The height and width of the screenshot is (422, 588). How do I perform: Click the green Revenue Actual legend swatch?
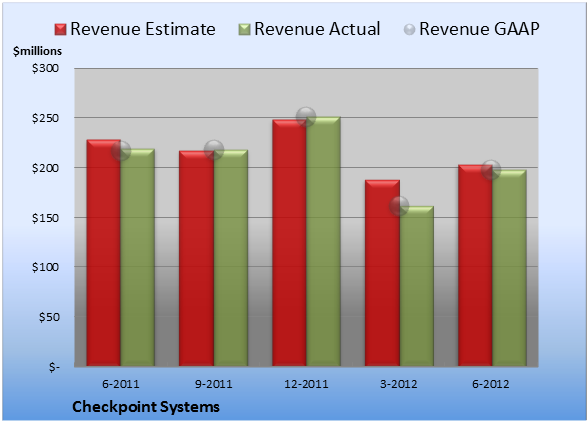coord(244,30)
